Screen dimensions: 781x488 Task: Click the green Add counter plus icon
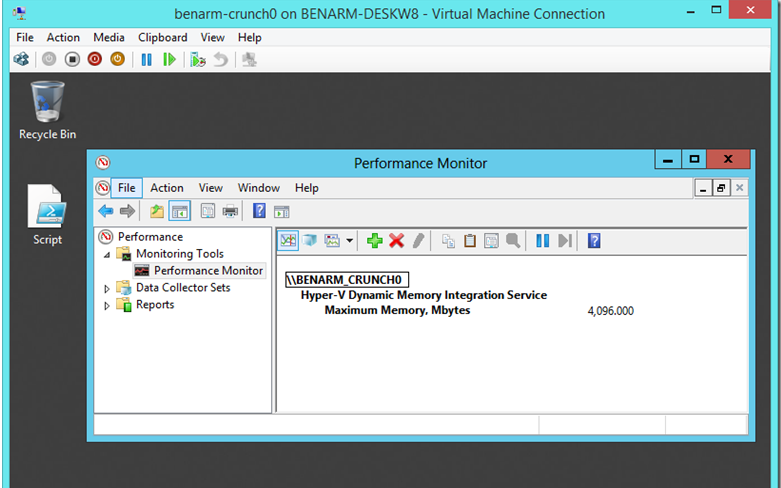click(375, 240)
